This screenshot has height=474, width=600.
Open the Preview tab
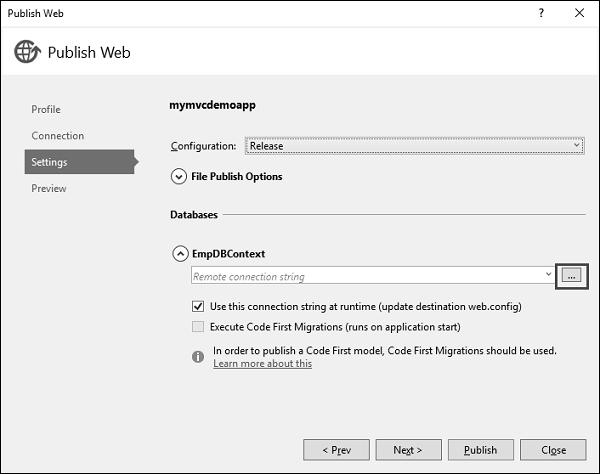pos(49,188)
